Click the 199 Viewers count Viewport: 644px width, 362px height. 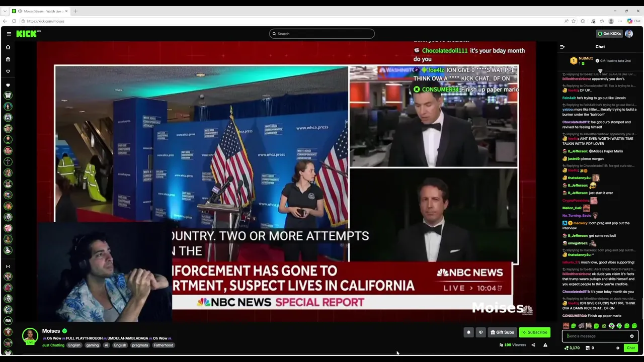click(513, 345)
